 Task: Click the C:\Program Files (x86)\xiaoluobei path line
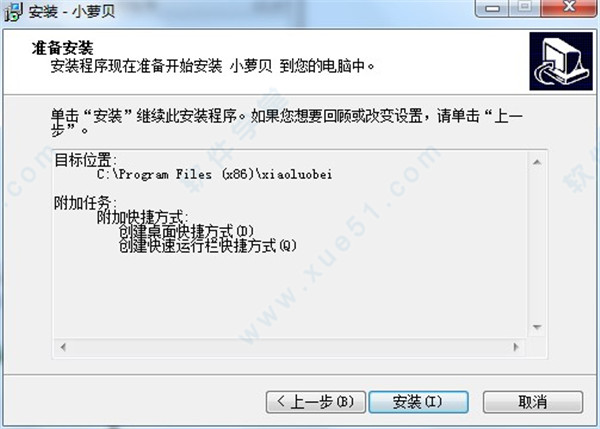click(214, 175)
